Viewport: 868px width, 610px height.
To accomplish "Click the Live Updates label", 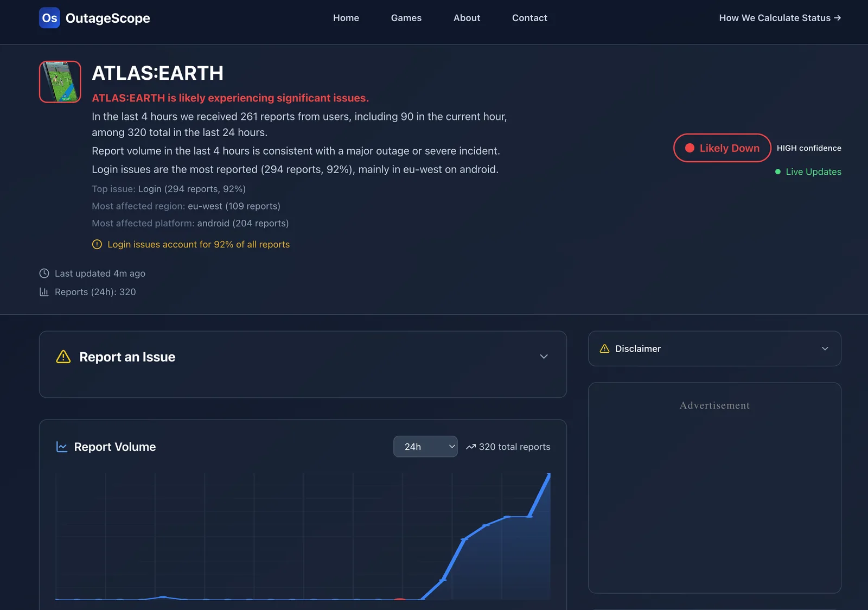I will coord(814,171).
